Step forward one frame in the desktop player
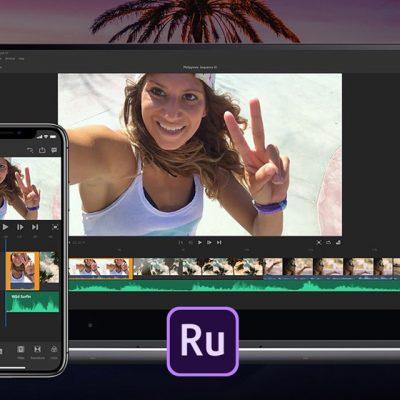This screenshot has height=400, width=400. pos(209,242)
